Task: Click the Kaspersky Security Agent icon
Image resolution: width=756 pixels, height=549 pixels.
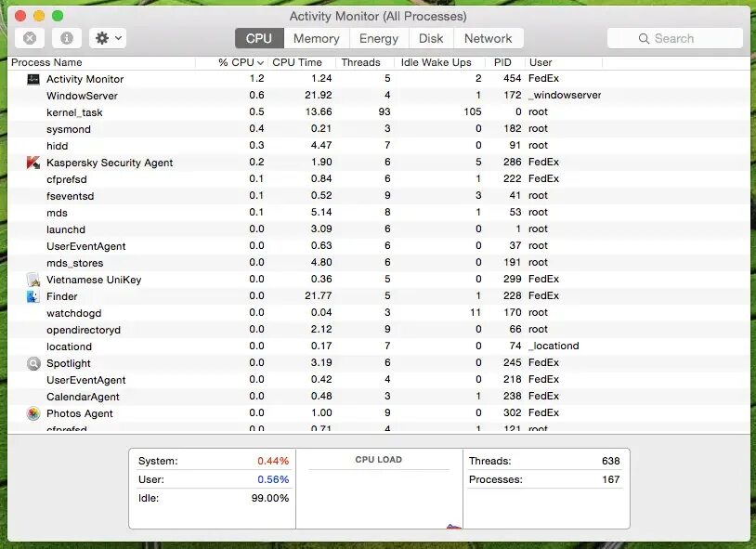Action: [33, 163]
